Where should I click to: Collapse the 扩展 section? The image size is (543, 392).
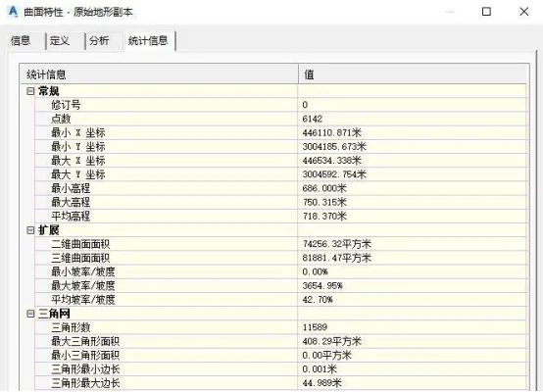click(x=30, y=230)
